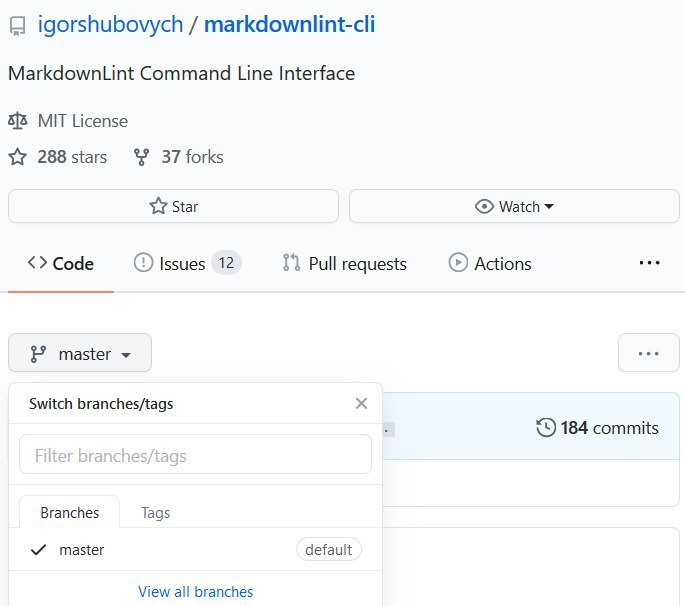Open View all branches link

tap(195, 592)
